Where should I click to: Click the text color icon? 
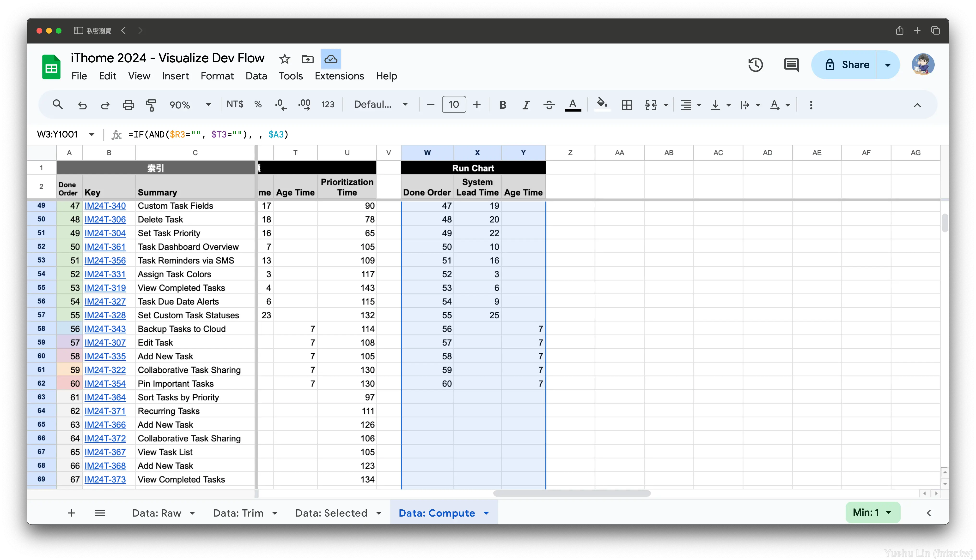pyautogui.click(x=573, y=105)
